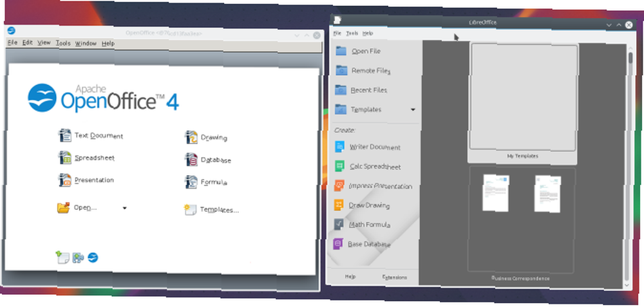The height and width of the screenshot is (307, 644).
Task: Click the Spreadsheet label in OpenOffice
Action: (95, 158)
